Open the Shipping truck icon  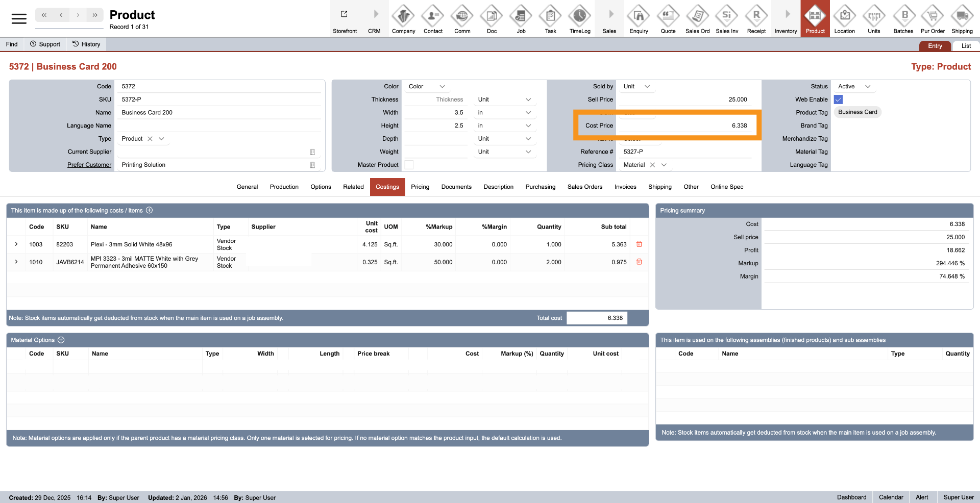coord(962,18)
